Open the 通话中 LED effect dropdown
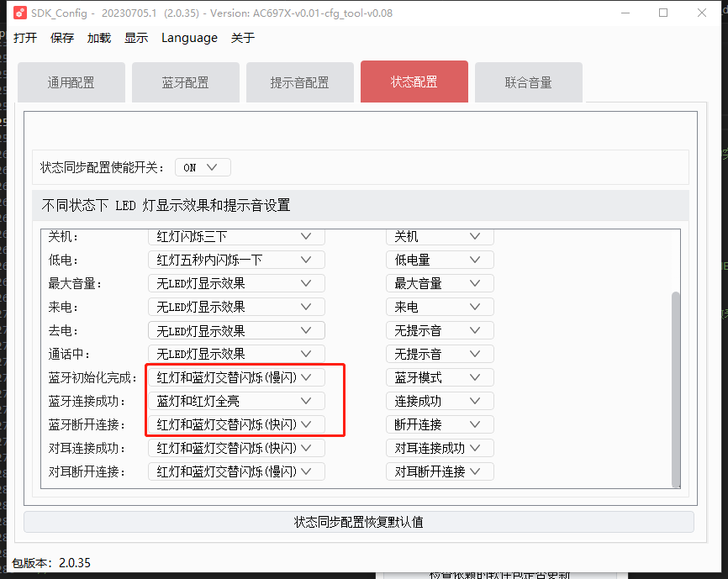This screenshot has width=728, height=579. pos(236,354)
